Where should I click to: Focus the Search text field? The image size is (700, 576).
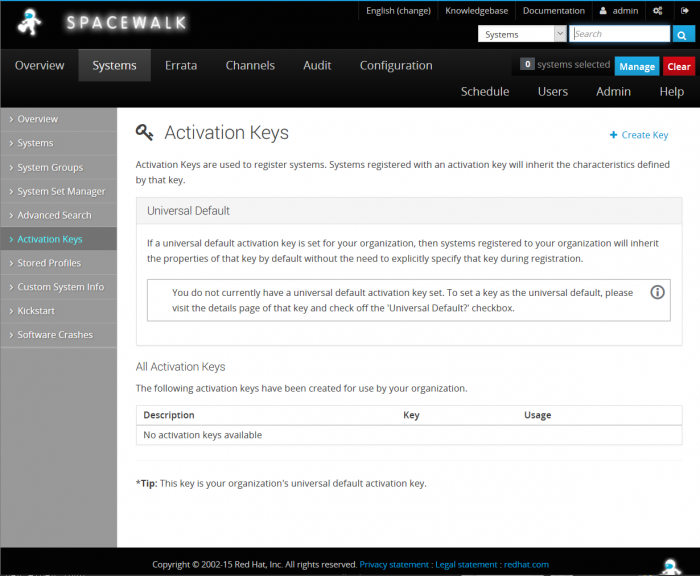620,34
